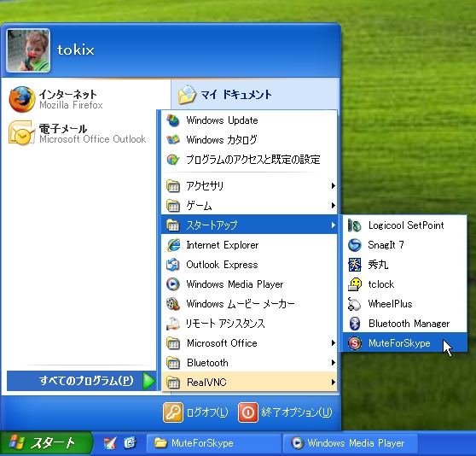Click the リモート アシスタンス icon
This screenshot has height=456, width=476.
(173, 324)
